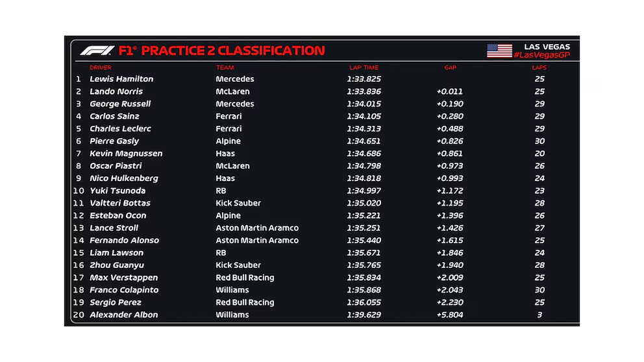Screen dimensions: 644x362
Task: Click the United States flag icon
Action: [x=499, y=51]
